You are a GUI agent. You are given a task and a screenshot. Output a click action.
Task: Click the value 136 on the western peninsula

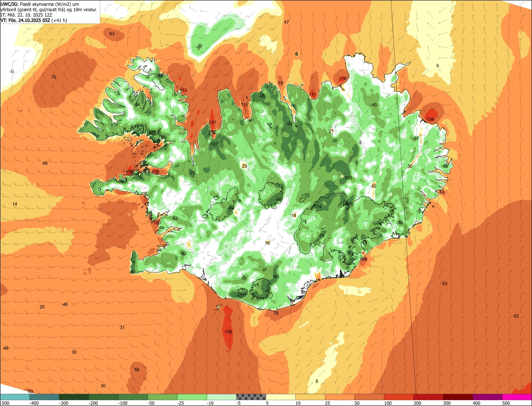coord(155,172)
